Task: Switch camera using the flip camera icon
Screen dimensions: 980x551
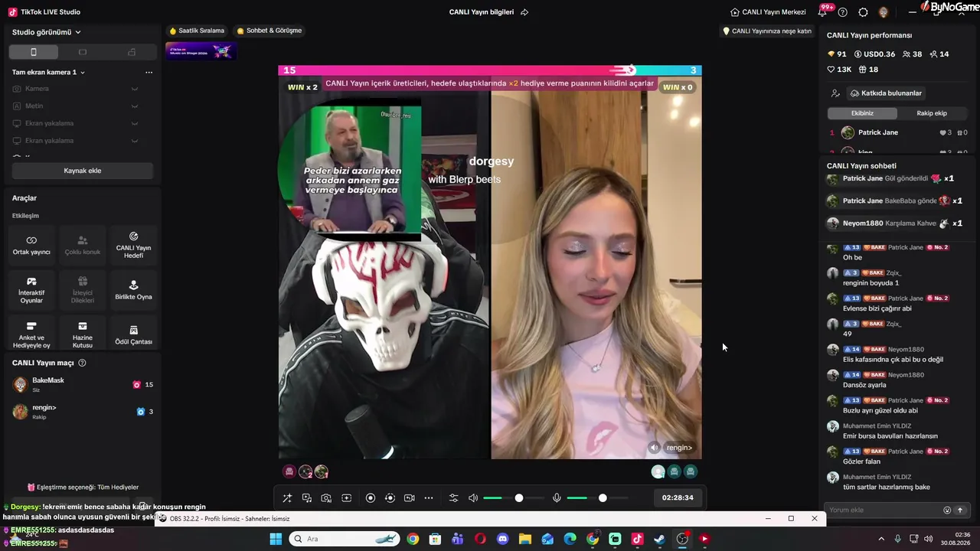Action: (x=409, y=498)
